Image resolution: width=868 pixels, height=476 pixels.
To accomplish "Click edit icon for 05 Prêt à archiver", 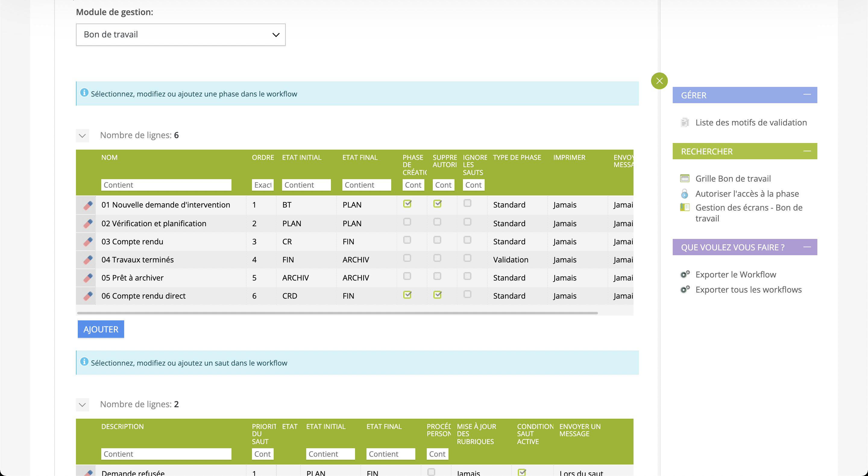I will 88,278.
